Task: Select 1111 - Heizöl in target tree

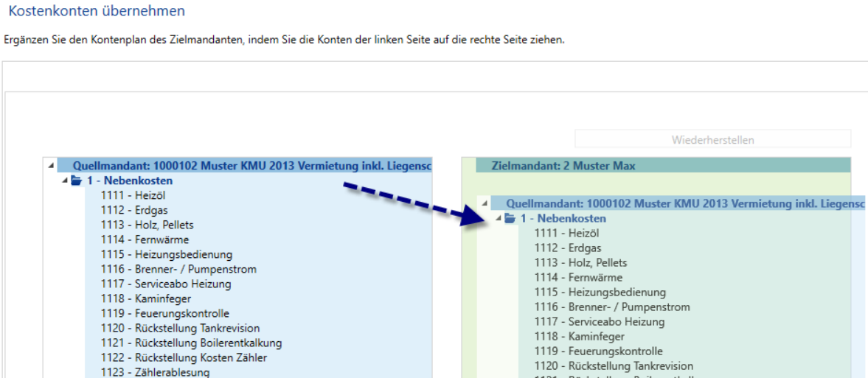Action: 567,234
